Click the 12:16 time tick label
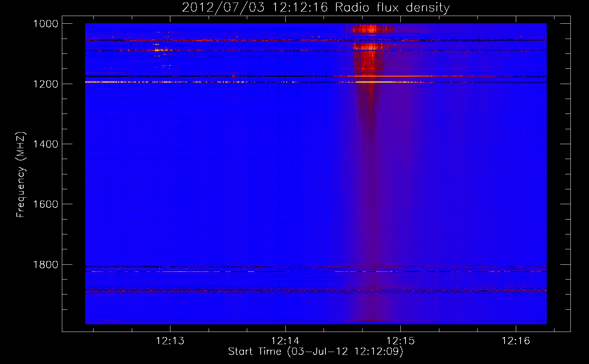Image resolution: width=589 pixels, height=364 pixels. click(x=516, y=341)
